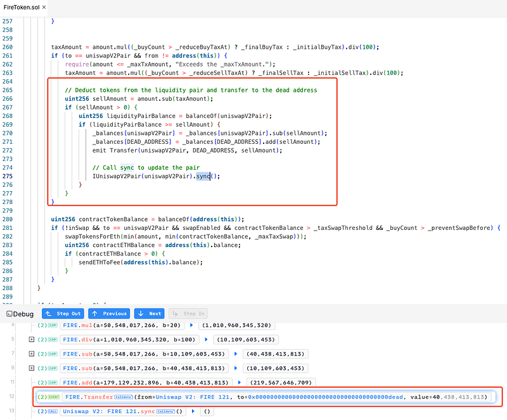Go to Previous debug step

pyautogui.click(x=109, y=314)
